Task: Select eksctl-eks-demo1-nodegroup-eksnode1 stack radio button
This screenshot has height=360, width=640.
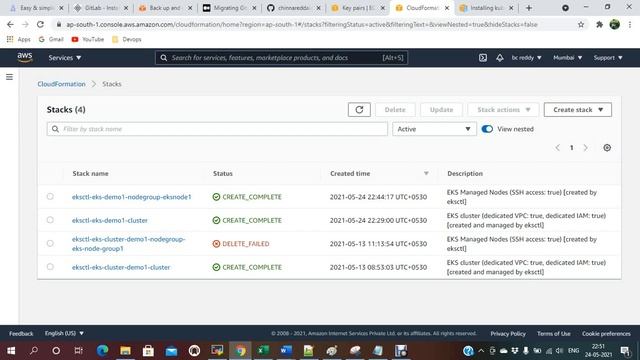Action: 50,196
